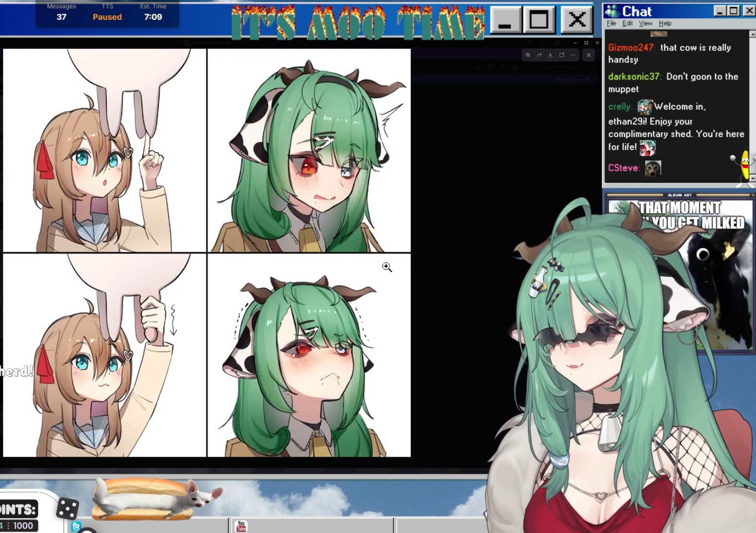Image resolution: width=756 pixels, height=533 pixels.
Task: Click the Chat window title icon
Action: [x=612, y=11]
